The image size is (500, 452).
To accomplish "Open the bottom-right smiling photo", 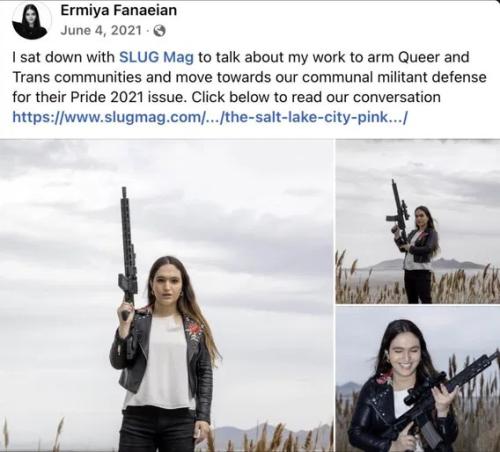I will [418, 379].
